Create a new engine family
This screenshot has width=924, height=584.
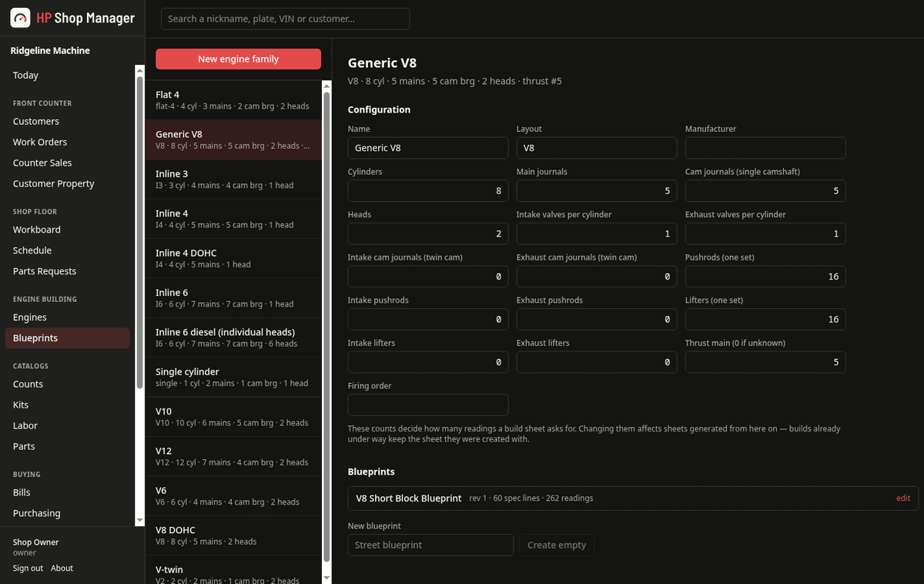[238, 59]
